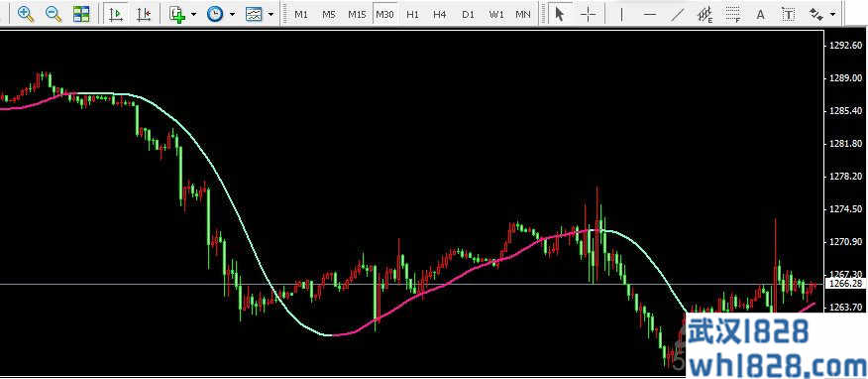
Task: Open the periods clock icon
Action: [215, 14]
